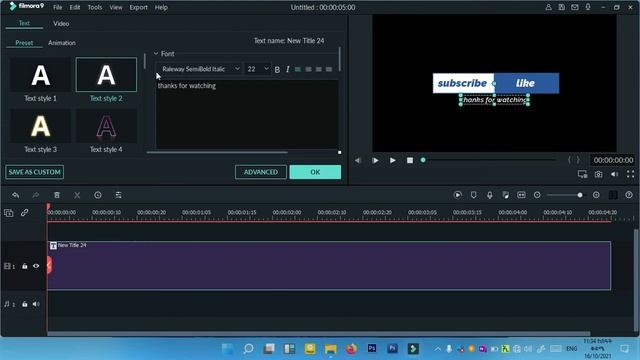Open the timeline help question icon
This screenshot has height=360, width=640.
(x=629, y=195)
